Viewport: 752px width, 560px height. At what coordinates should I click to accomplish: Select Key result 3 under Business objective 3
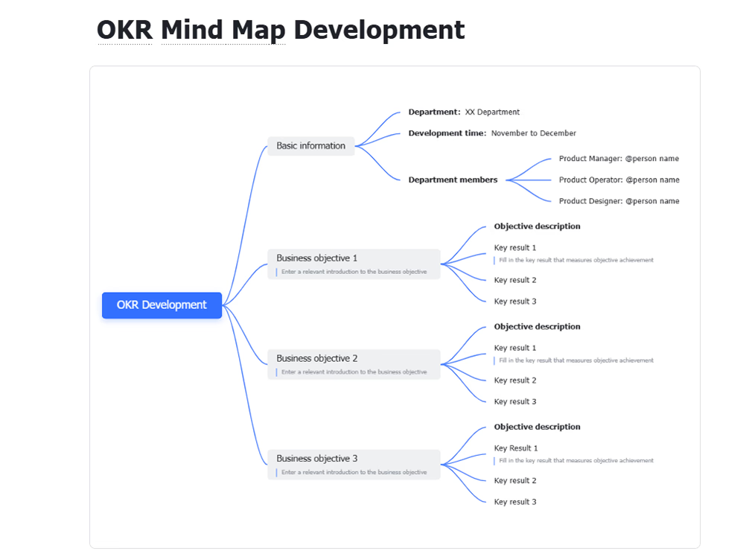[x=515, y=502]
